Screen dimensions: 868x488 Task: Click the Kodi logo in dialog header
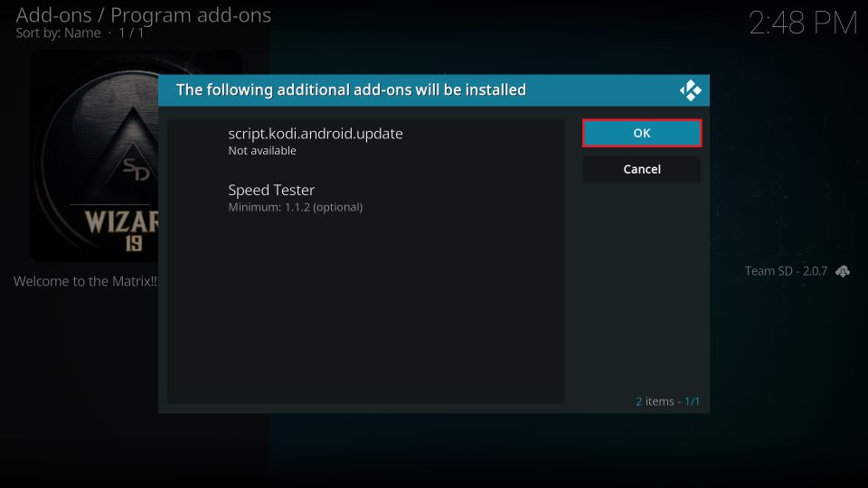tap(690, 90)
